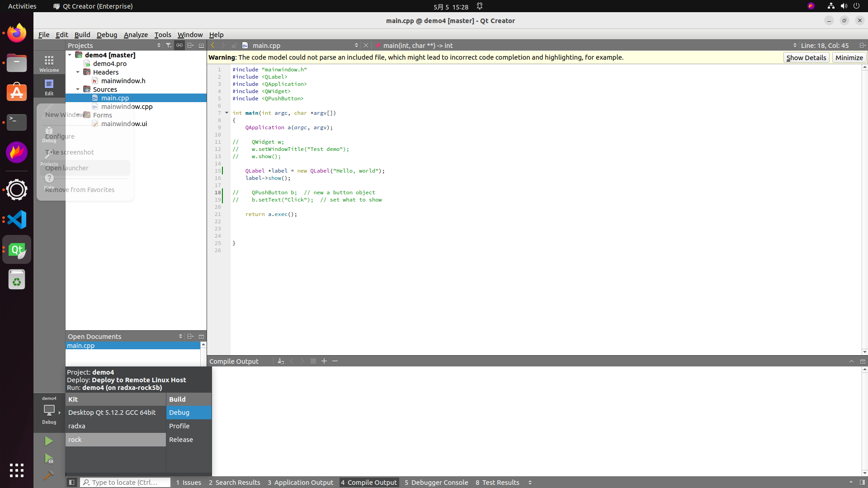Open the Build menu
The height and width of the screenshot is (488, 868).
[82, 35]
